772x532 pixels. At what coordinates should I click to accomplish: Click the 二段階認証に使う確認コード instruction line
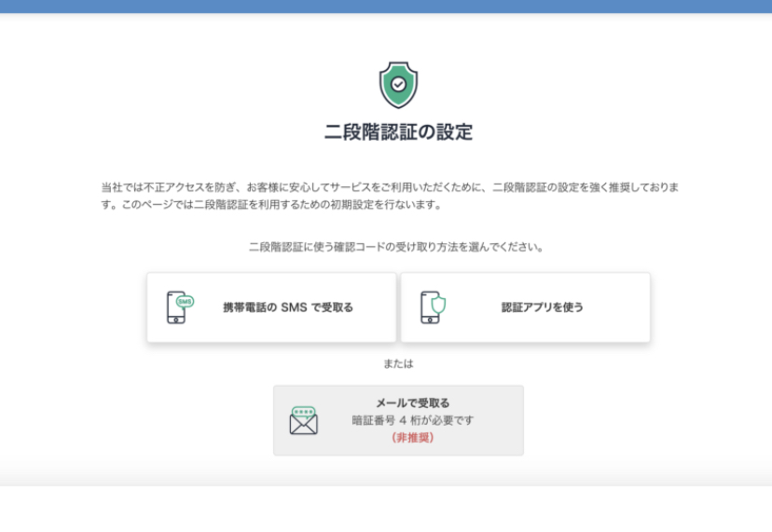[x=396, y=247]
